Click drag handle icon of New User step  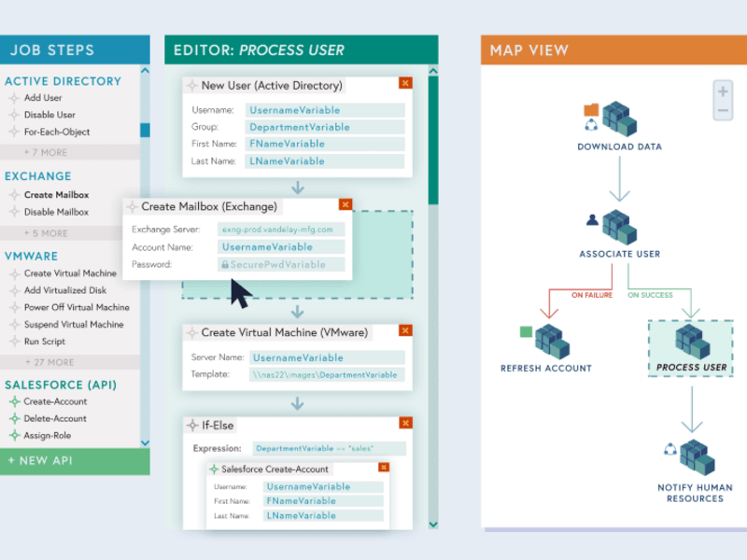pos(192,86)
